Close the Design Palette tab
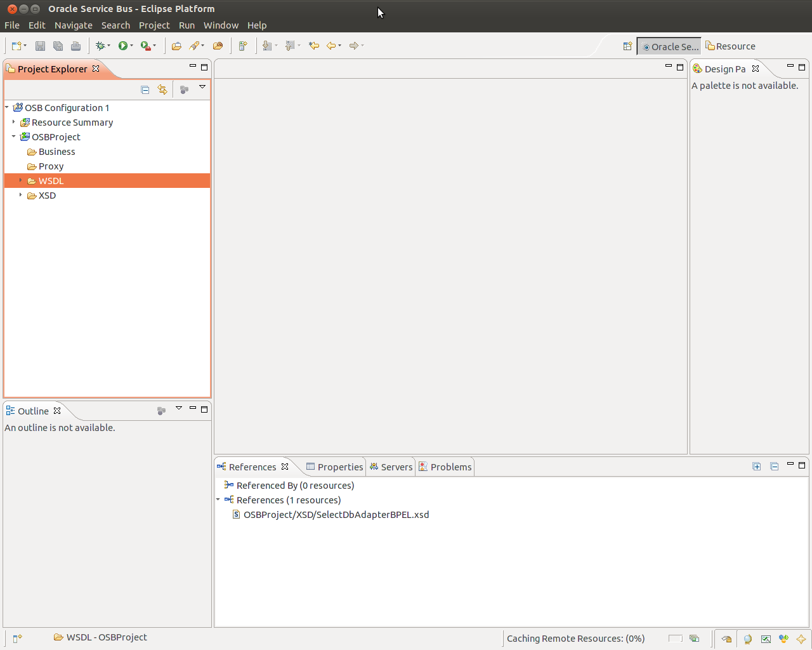The image size is (812, 650). click(x=756, y=69)
